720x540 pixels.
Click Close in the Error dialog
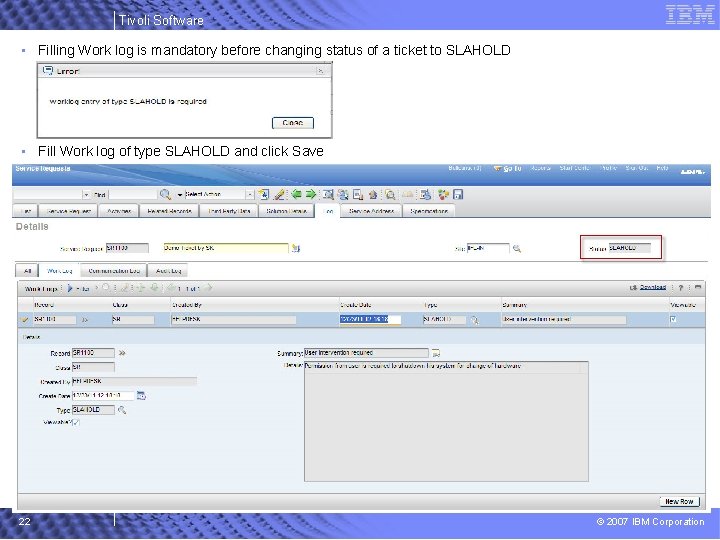pyautogui.click(x=292, y=123)
